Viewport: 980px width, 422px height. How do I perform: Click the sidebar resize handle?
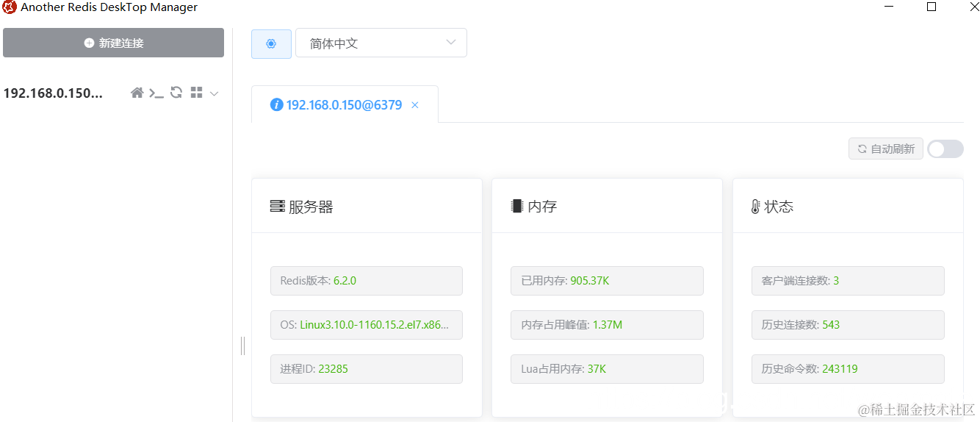pyautogui.click(x=242, y=346)
